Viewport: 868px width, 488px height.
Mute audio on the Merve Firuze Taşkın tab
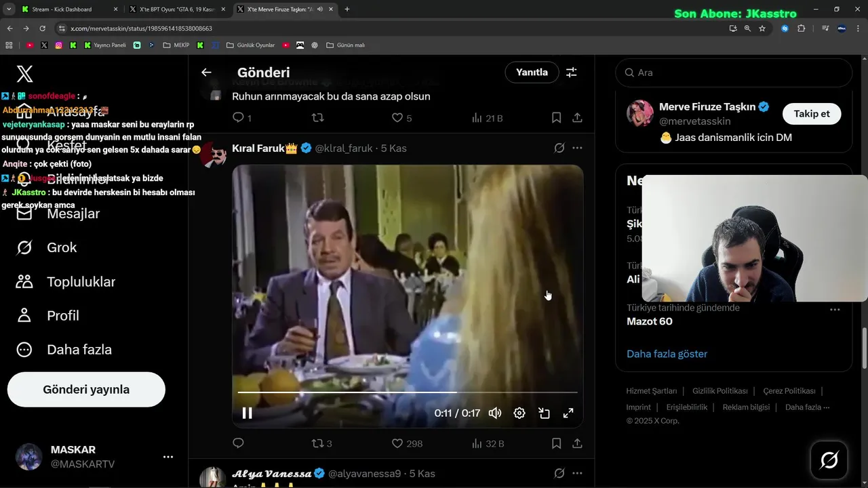click(x=319, y=9)
